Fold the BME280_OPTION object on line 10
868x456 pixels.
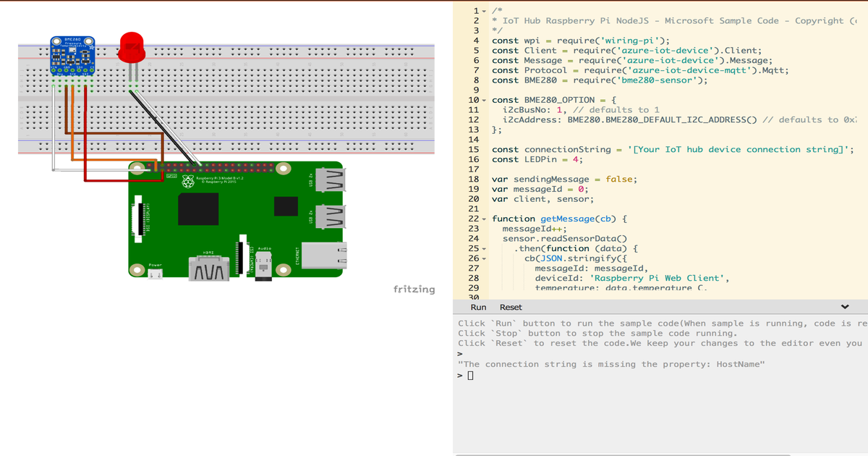[485, 99]
